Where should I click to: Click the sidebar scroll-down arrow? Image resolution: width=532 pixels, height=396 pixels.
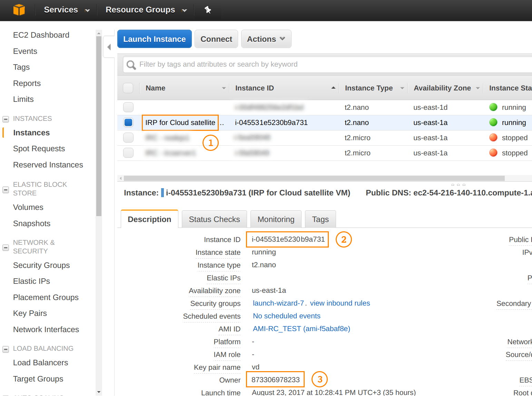point(99,392)
